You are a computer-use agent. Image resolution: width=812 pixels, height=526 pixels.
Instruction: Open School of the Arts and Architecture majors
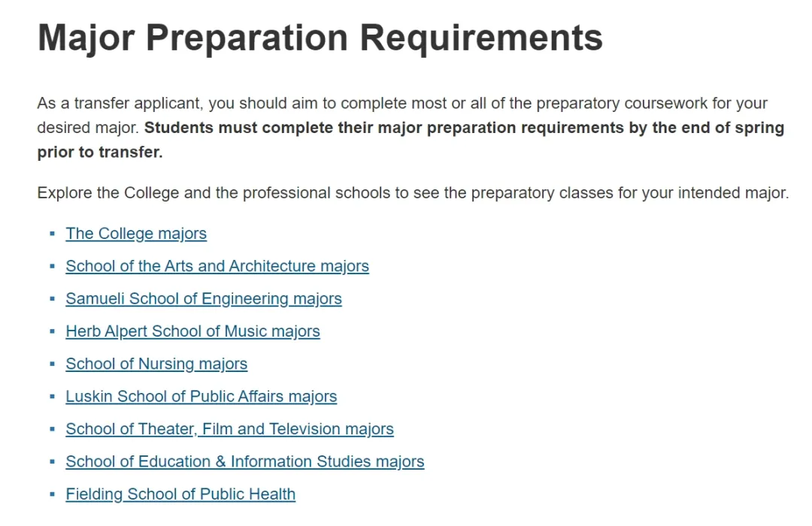(217, 266)
